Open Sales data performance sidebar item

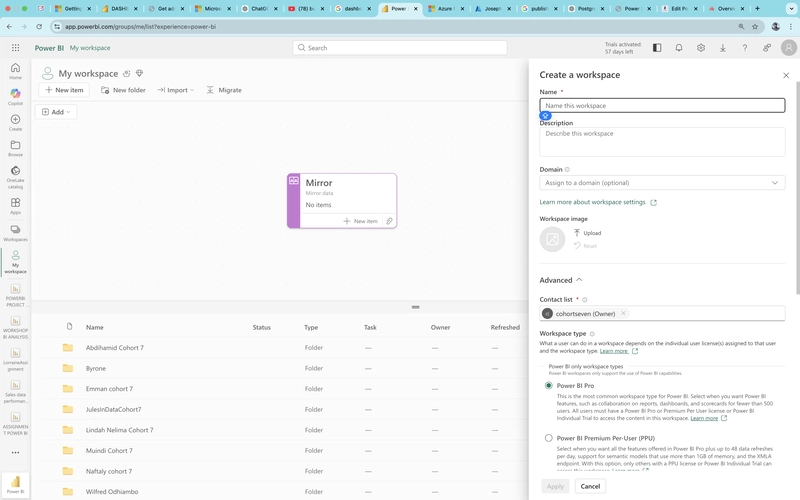click(15, 391)
